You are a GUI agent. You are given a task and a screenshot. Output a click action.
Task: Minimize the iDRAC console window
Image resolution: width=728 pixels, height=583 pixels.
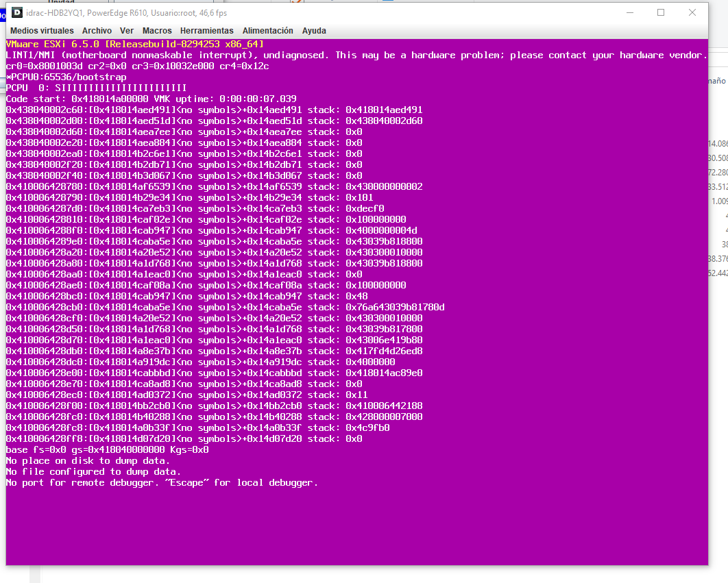click(x=630, y=12)
